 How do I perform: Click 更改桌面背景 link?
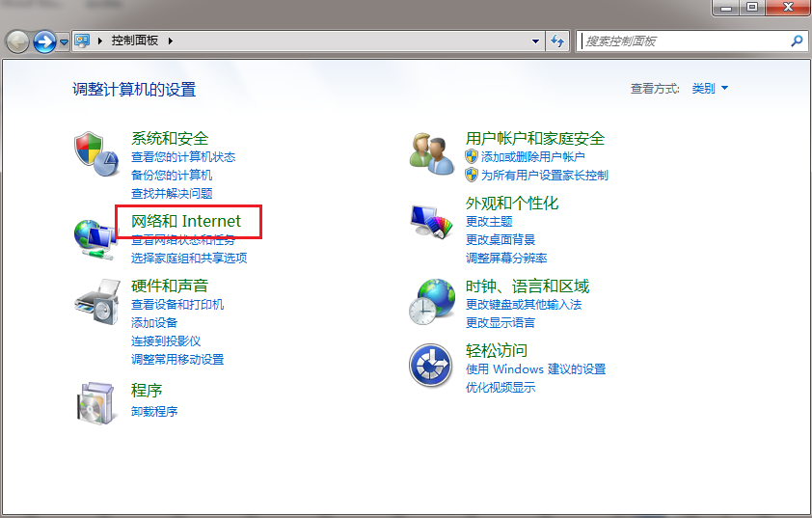[501, 239]
